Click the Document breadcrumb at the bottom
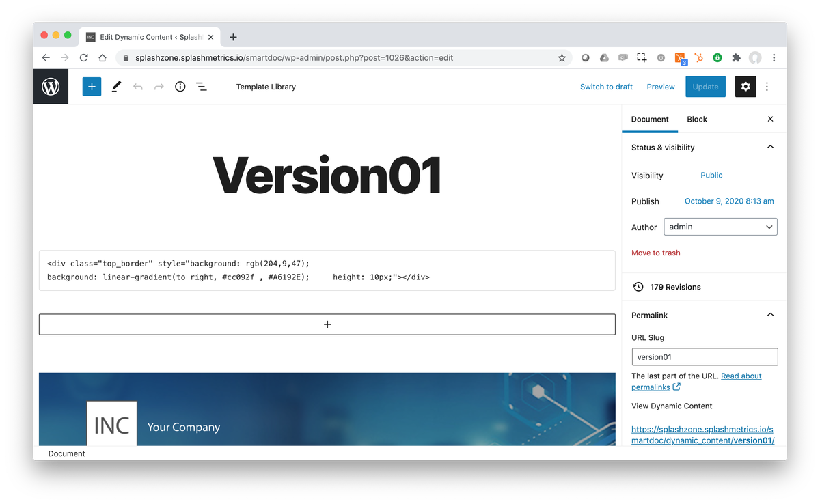Viewport: 820px width, 504px height. 67,453
